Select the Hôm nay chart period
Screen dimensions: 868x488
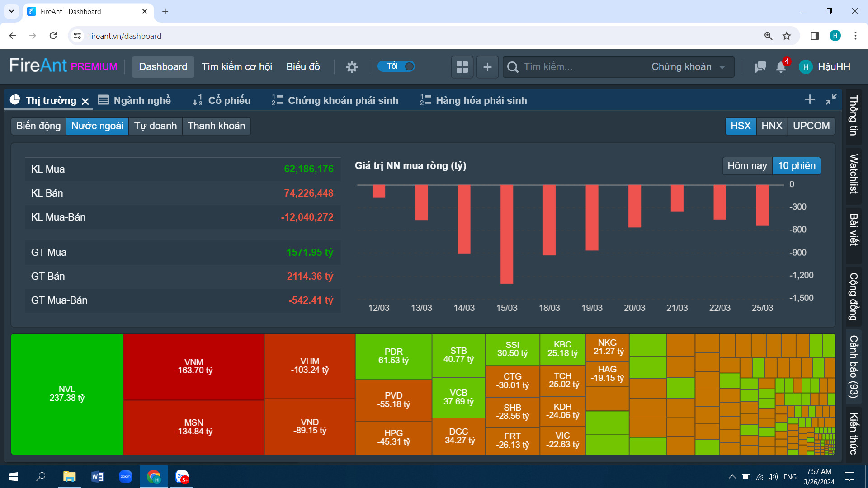pos(747,166)
